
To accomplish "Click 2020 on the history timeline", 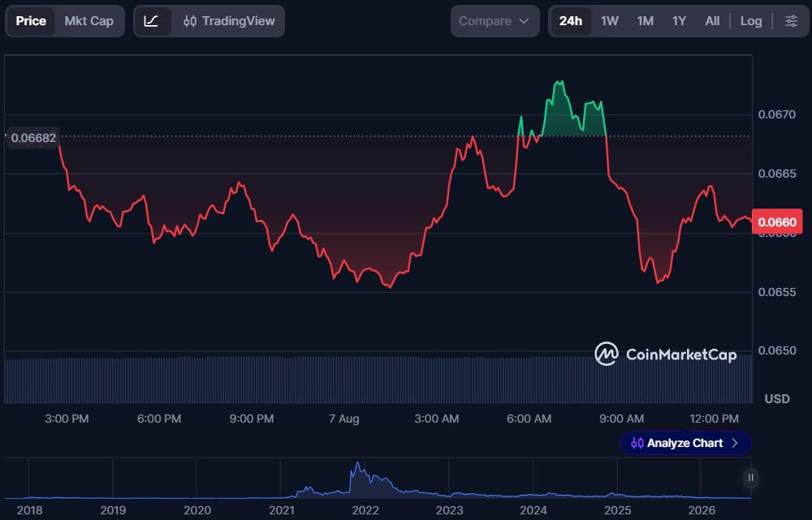I will point(197,510).
